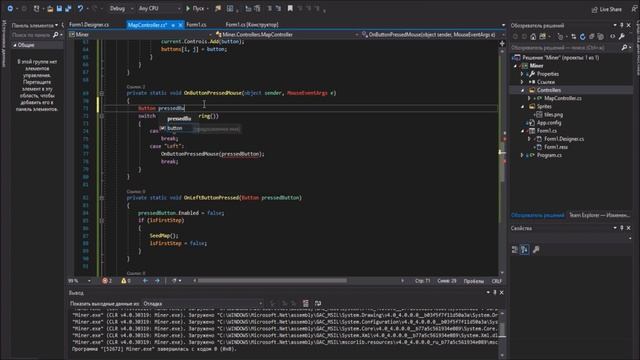Image resolution: width=640 pixels, height=360 pixels.
Task: Close the MapController.cs tab
Action: click(180, 25)
